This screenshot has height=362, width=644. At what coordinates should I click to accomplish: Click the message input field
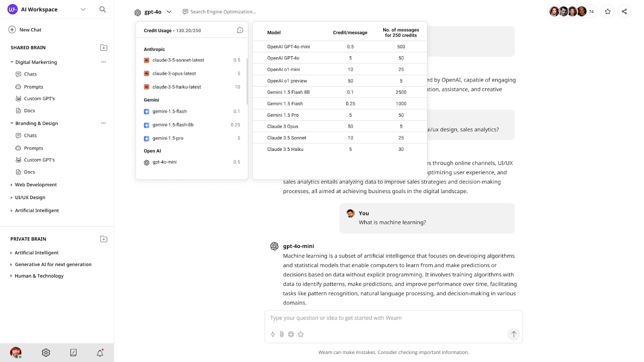tap(386, 318)
